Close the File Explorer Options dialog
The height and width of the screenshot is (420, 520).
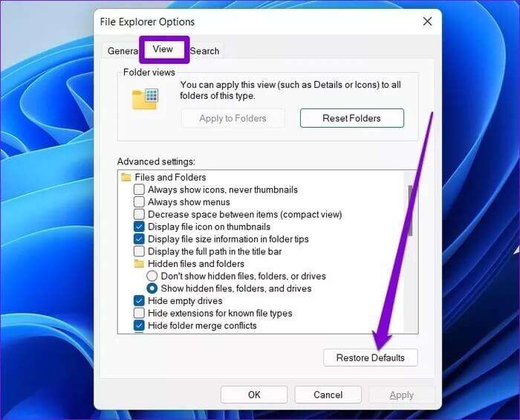427,22
